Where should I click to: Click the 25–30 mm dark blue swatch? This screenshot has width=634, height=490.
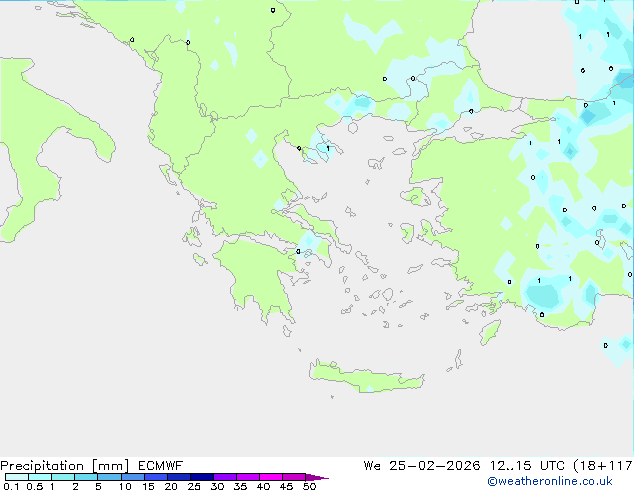point(202,477)
